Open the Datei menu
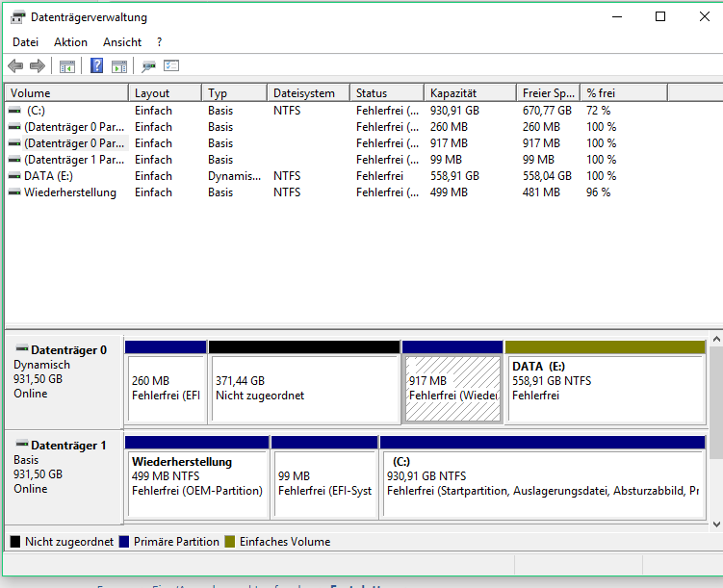This screenshot has width=723, height=588. click(25, 42)
